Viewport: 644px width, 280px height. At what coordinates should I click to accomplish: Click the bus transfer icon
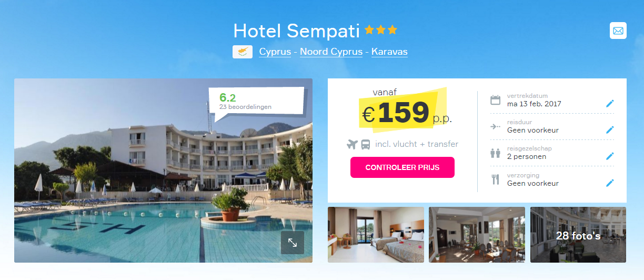pyautogui.click(x=366, y=144)
